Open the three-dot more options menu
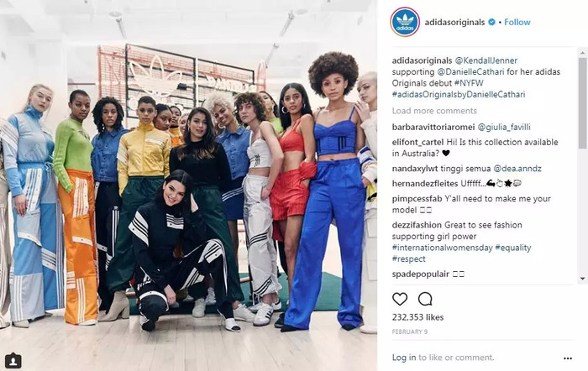Screen dimensions: 588x371 [x=568, y=358]
